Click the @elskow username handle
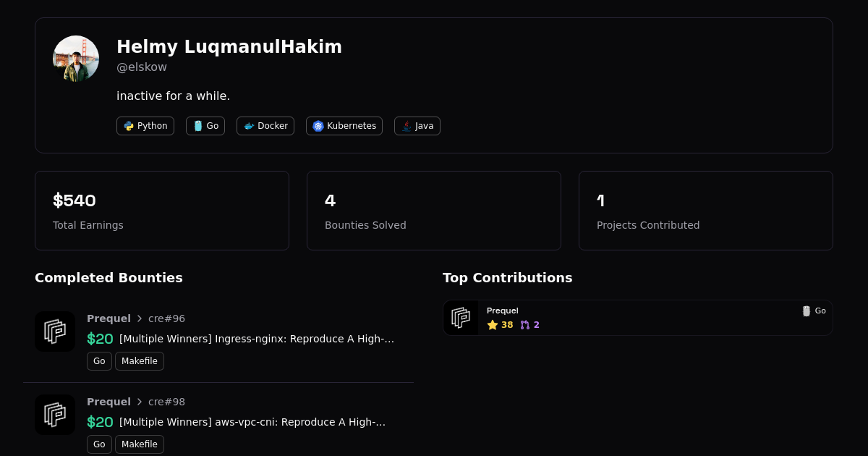The image size is (868, 456). coord(142,67)
